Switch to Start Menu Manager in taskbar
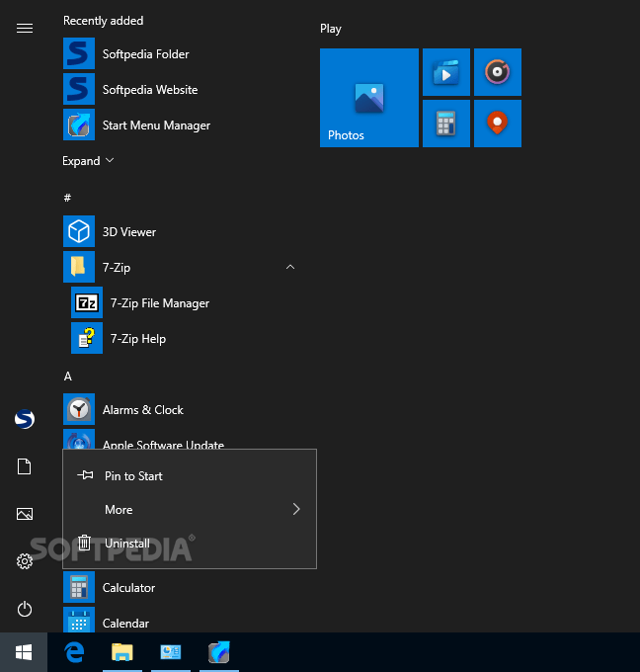Image resolution: width=640 pixels, height=672 pixels. (x=219, y=652)
